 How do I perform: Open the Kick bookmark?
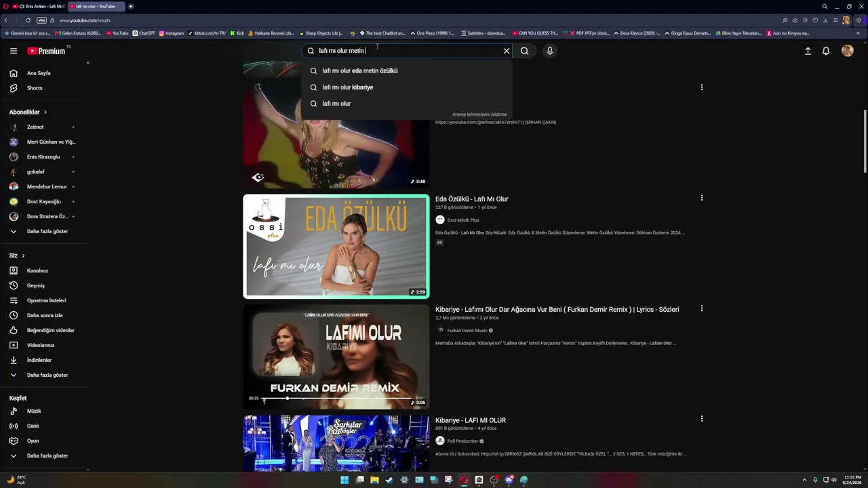tap(237, 33)
